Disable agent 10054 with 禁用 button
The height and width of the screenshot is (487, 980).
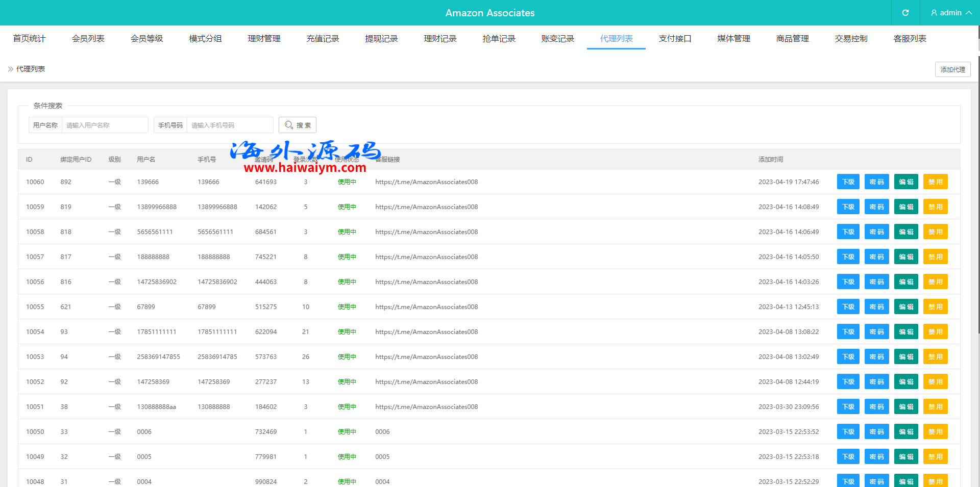click(935, 332)
